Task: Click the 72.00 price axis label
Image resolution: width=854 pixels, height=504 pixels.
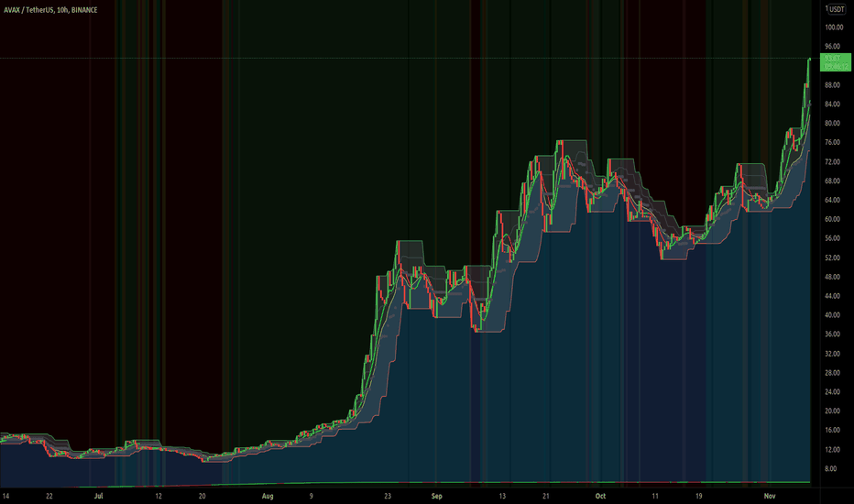Action: (832, 162)
